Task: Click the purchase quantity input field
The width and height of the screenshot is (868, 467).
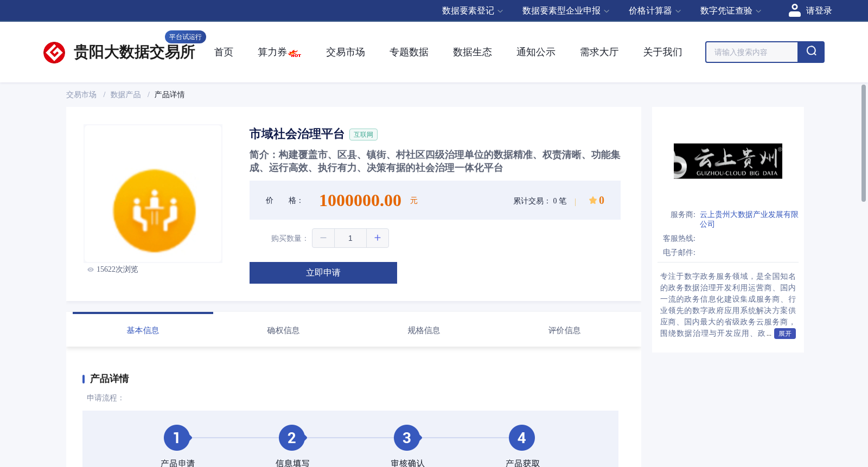Action: 350,238
